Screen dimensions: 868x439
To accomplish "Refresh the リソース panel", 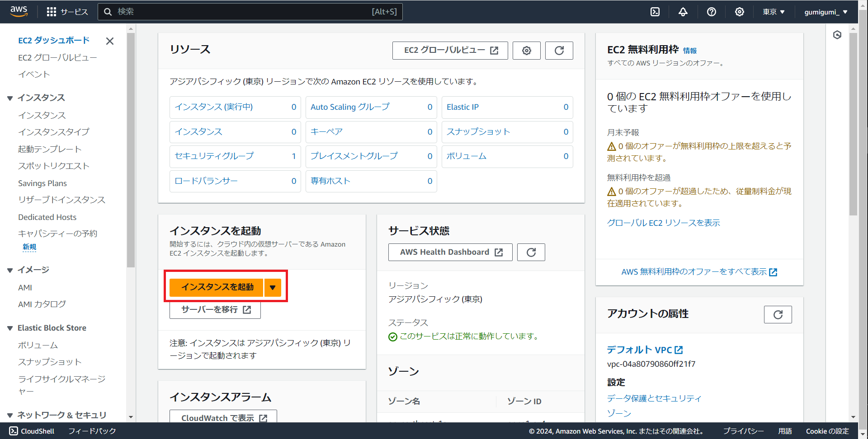I will (559, 50).
